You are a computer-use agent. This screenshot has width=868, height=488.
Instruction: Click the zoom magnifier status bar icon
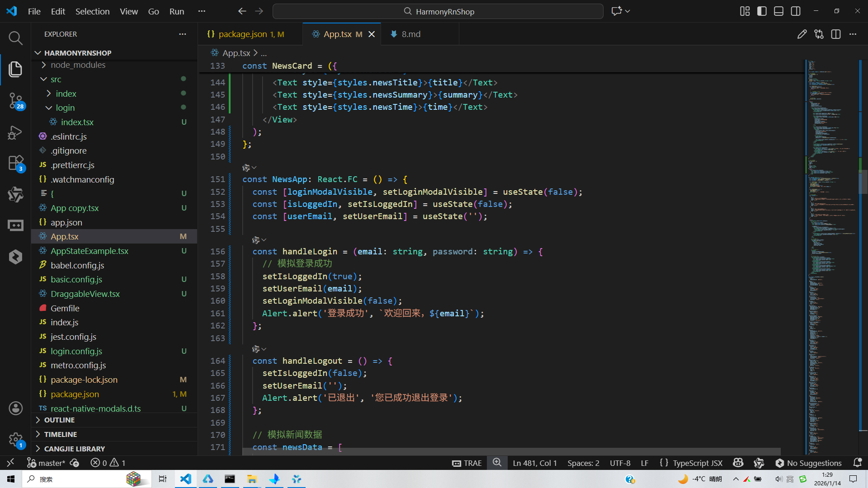497,463
